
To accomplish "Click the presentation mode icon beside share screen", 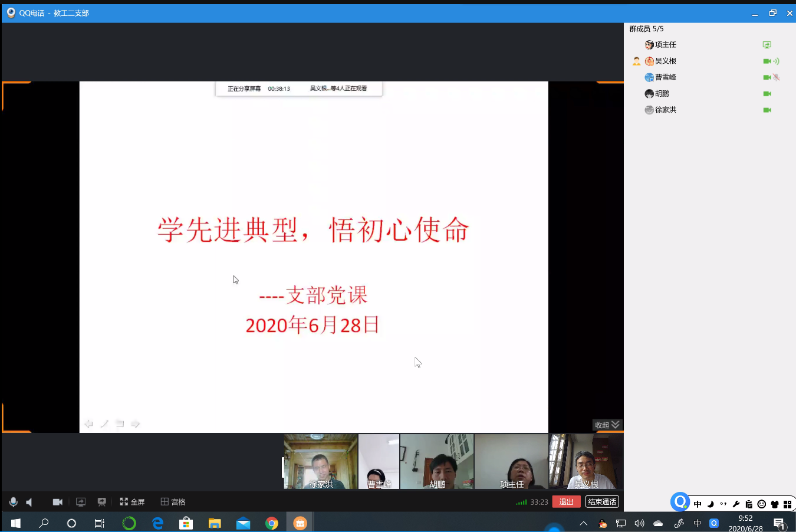I will point(101,502).
